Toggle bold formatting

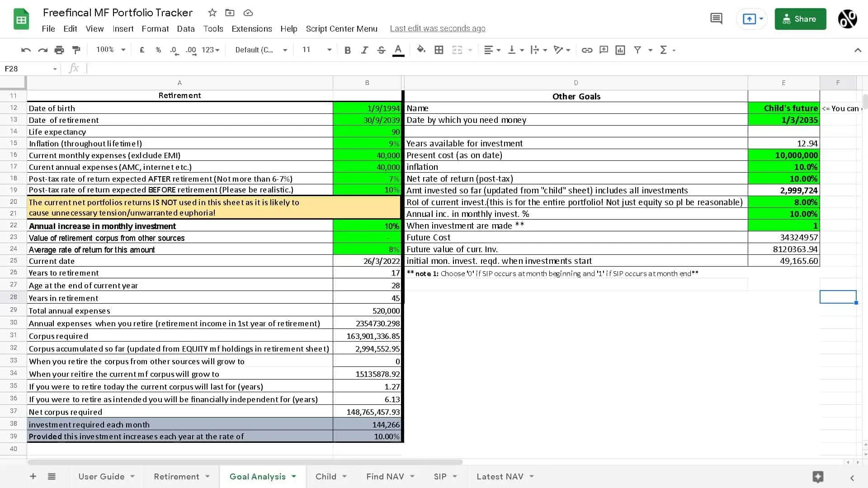click(347, 50)
